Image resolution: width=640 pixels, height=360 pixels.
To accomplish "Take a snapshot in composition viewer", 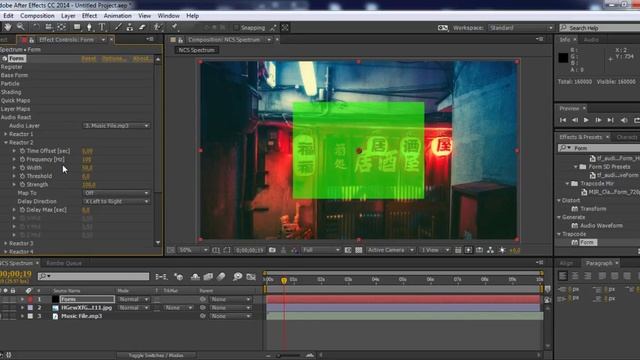I will [272, 250].
